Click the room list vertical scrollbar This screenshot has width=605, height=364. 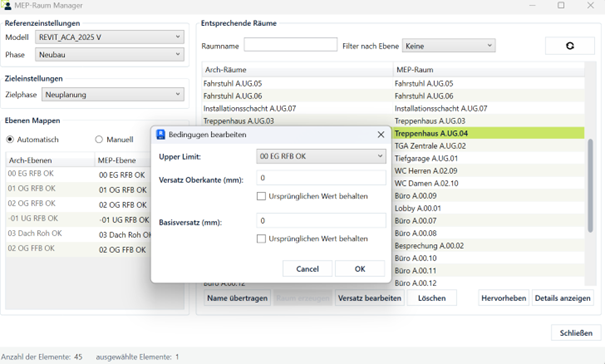pyautogui.click(x=590, y=185)
